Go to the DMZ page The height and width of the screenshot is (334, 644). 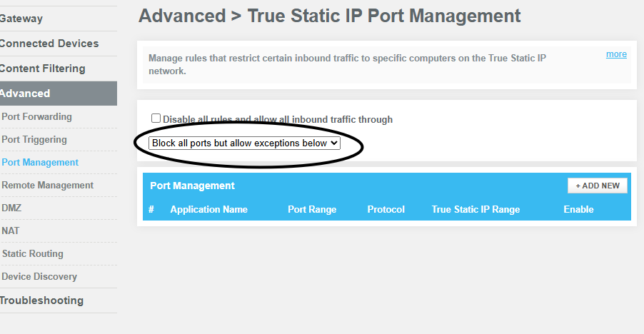(11, 208)
